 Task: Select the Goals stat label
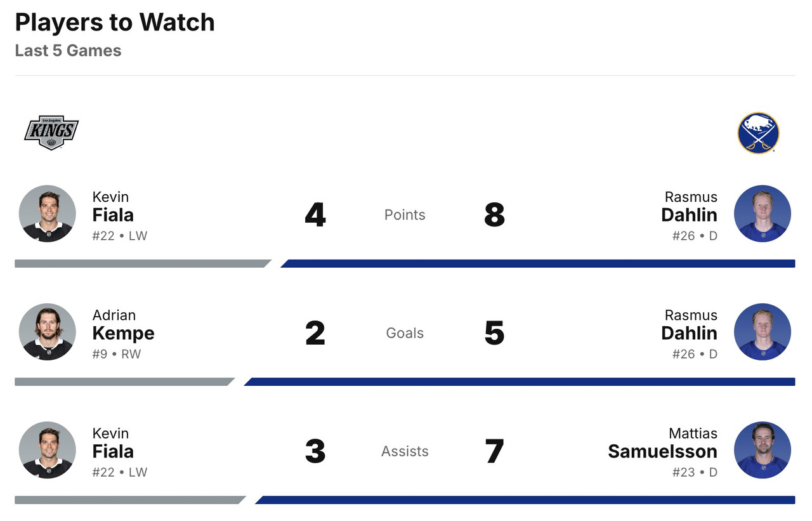coord(405,333)
